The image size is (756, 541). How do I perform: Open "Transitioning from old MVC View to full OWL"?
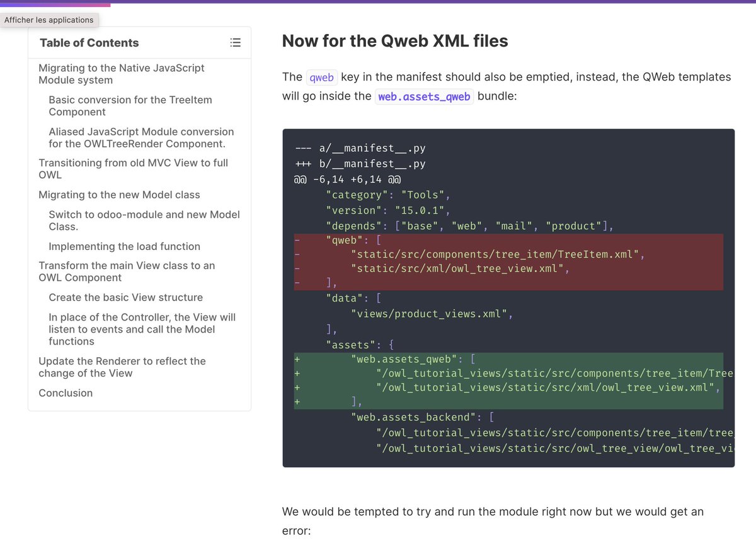coord(132,169)
